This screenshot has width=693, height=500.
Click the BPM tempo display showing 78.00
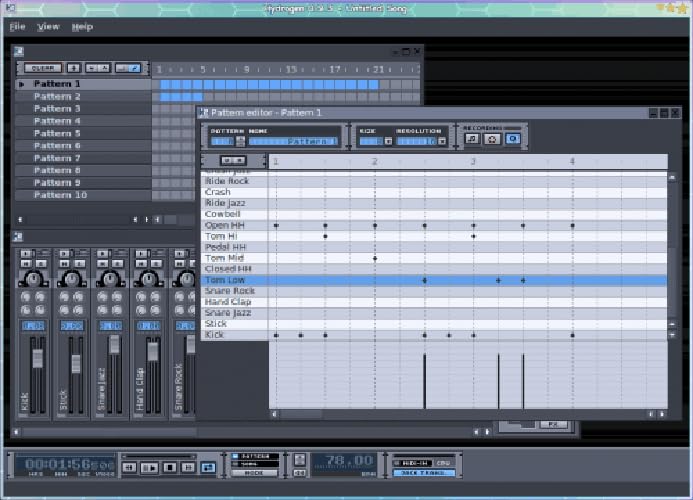point(344,462)
